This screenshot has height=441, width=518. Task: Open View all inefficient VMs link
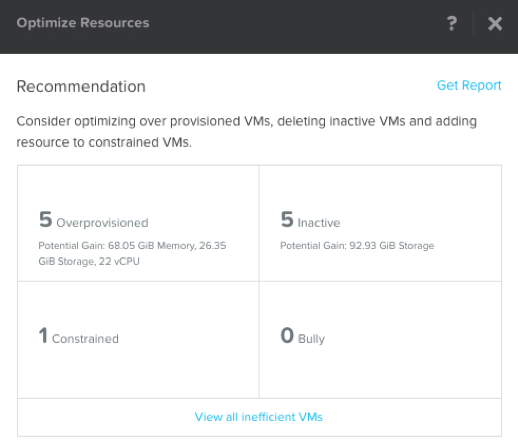(259, 417)
